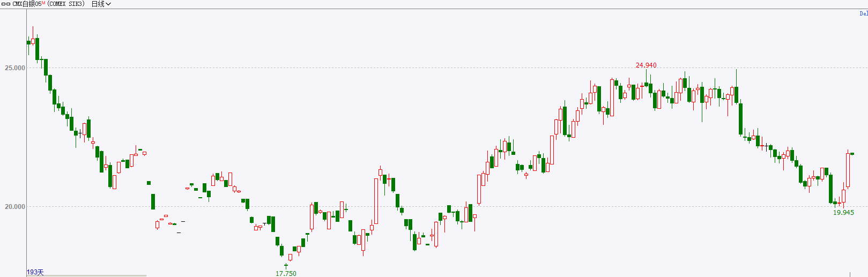Click the (COMEX SIK3) symbol code
The height and width of the screenshot is (277, 868).
66,4
